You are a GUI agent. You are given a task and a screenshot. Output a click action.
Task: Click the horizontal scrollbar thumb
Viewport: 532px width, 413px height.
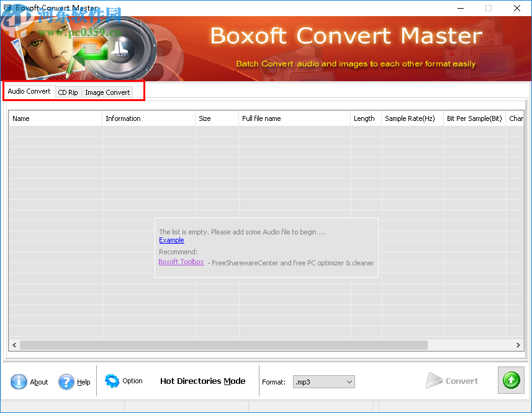(x=223, y=345)
